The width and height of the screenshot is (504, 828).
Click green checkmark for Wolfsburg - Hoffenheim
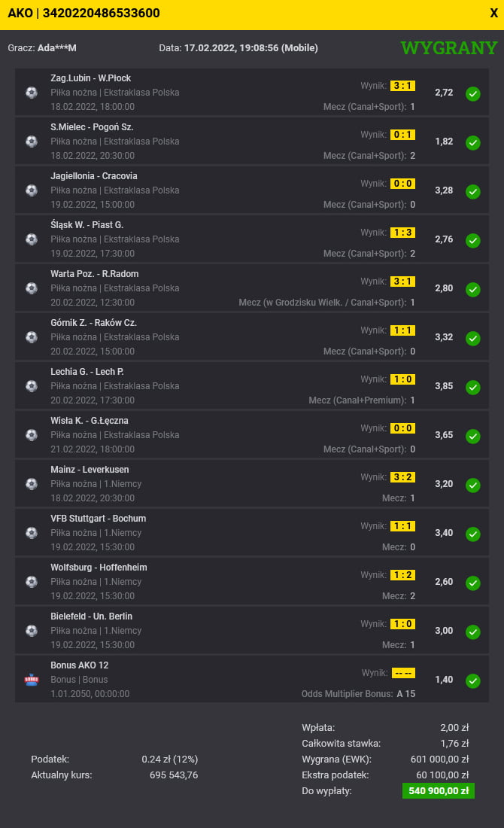click(x=473, y=583)
